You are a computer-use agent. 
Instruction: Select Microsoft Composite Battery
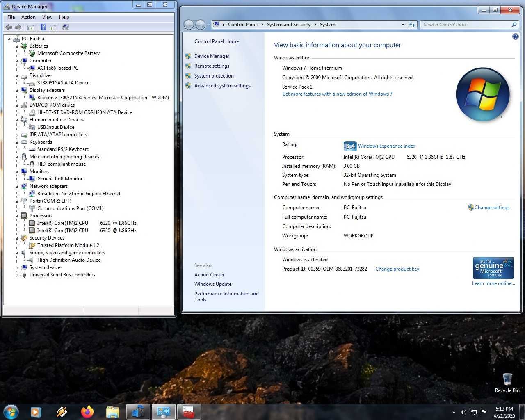coord(68,53)
